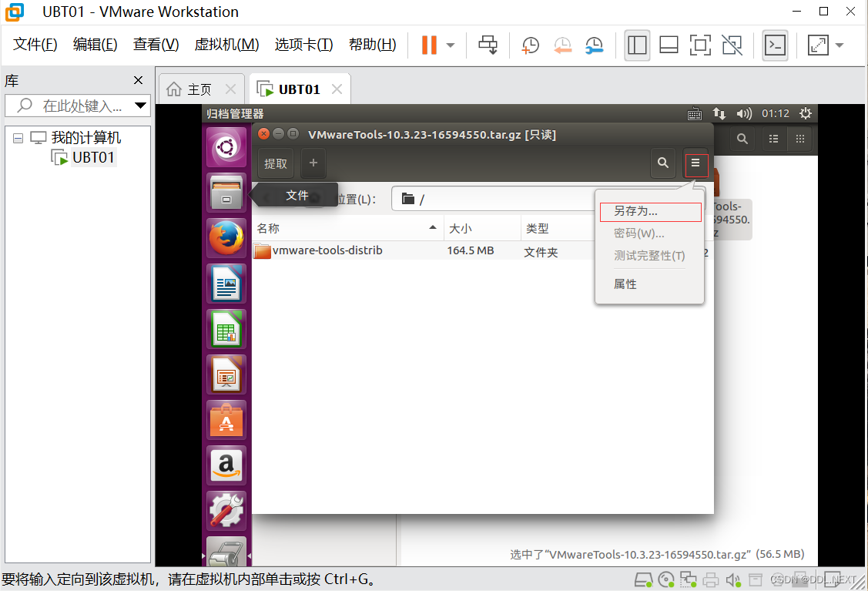Launch LibreOffice Calc from the dock
Viewport: 868px width, 591px height.
click(x=226, y=328)
